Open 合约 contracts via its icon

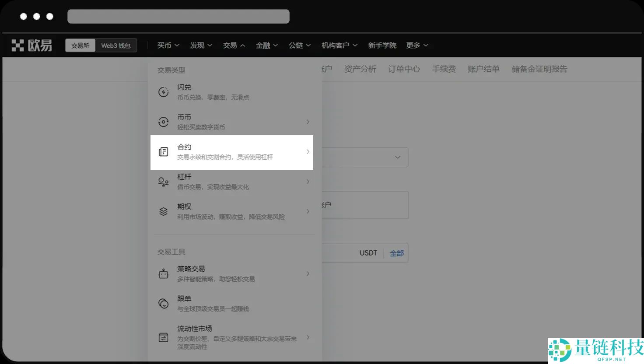(x=163, y=152)
